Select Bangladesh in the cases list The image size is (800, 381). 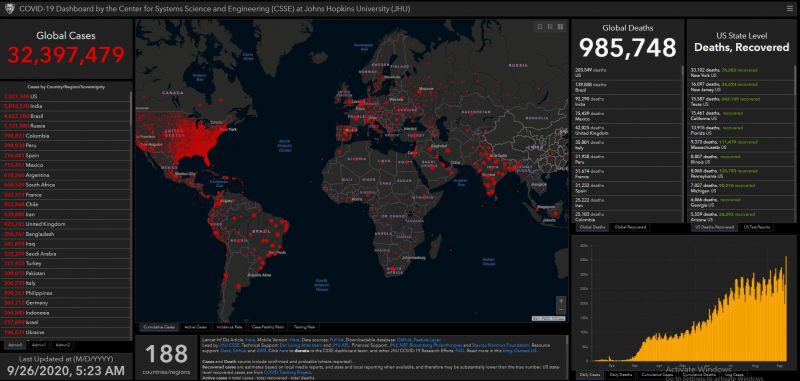click(66, 234)
